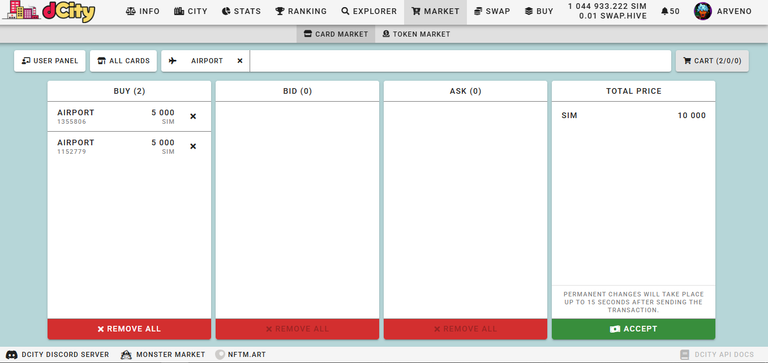Click the card filter search field
Image resolution: width=768 pixels, height=363 pixels.
pos(460,61)
